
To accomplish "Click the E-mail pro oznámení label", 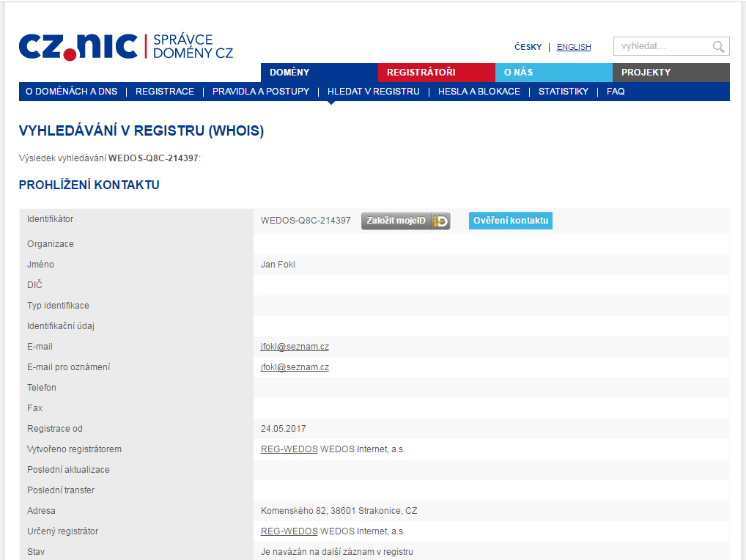I will (68, 367).
